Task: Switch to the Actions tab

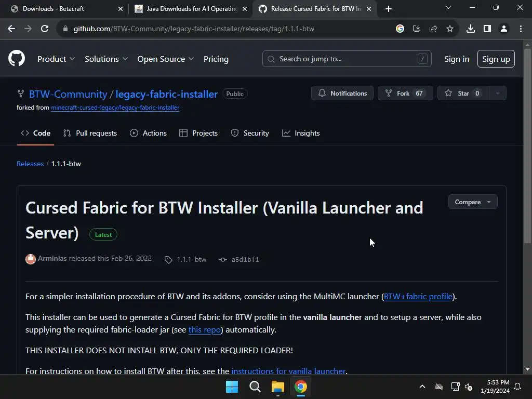Action: (148, 134)
